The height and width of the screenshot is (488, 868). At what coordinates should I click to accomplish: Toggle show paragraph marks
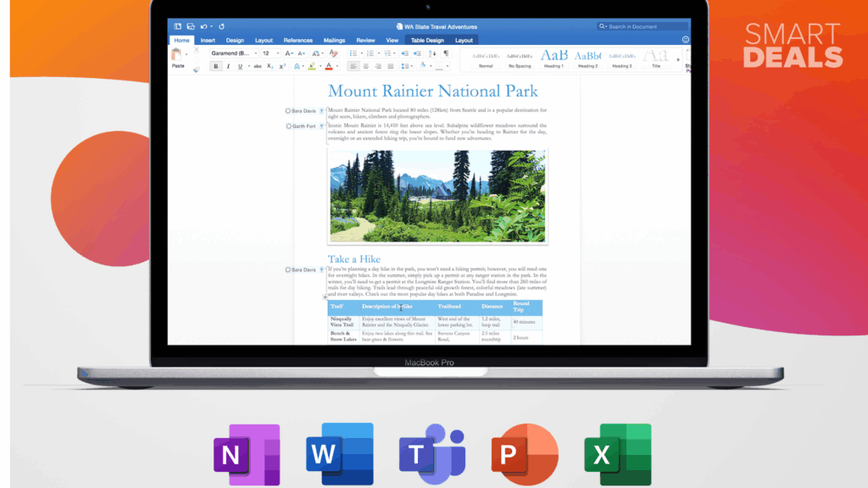pyautogui.click(x=446, y=53)
